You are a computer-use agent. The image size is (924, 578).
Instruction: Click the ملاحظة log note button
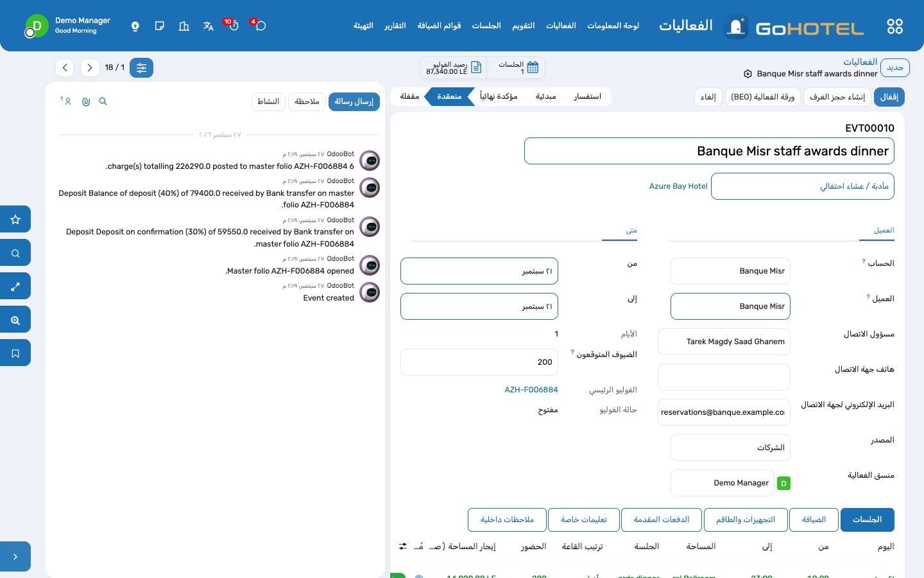point(307,101)
